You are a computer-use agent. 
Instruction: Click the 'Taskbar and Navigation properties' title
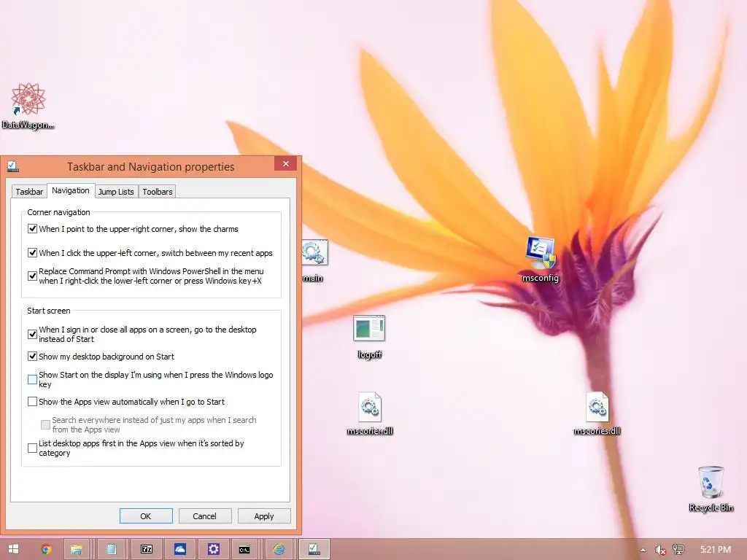pos(150,167)
